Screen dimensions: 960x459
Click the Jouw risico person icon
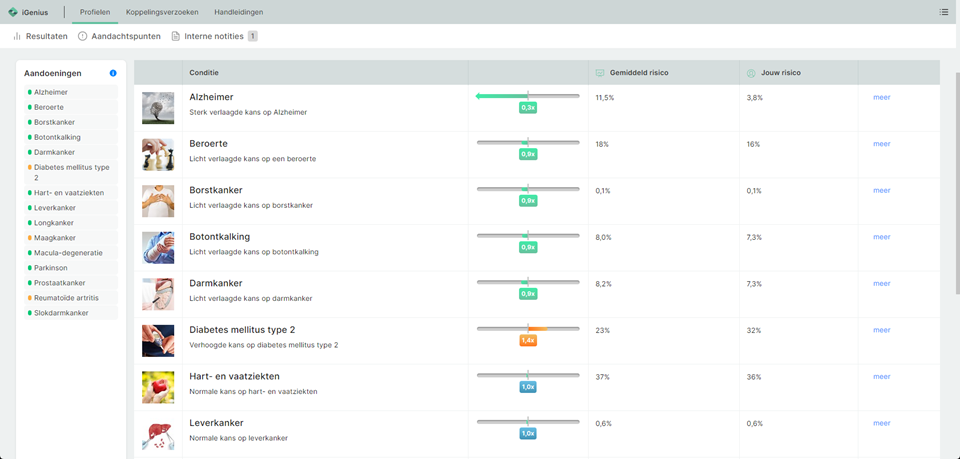[751, 73]
